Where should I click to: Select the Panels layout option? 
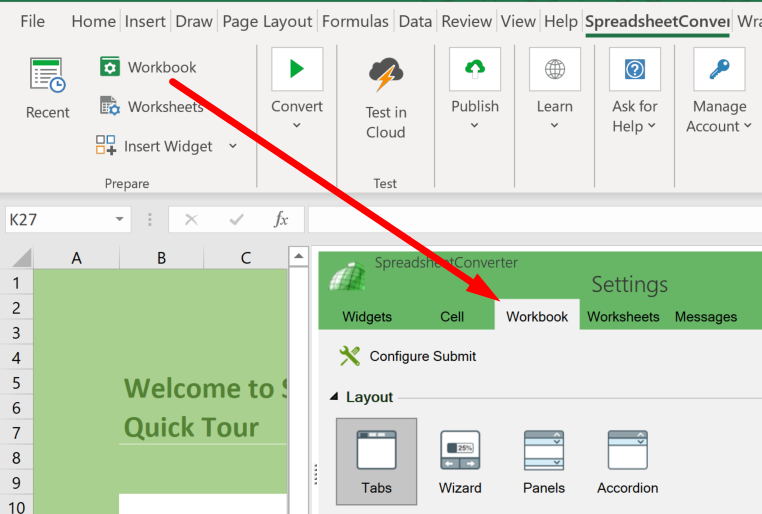coord(544,462)
